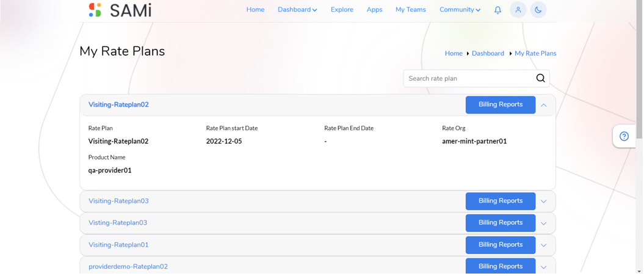Collapse the Visiting-Rateplan02 panel chevron

pos(544,105)
